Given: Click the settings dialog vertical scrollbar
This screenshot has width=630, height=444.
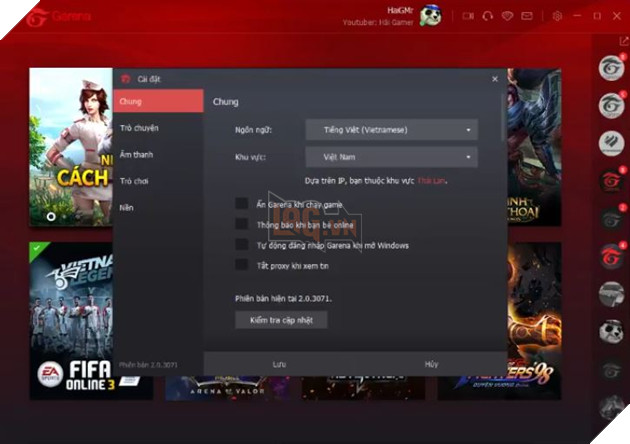Looking at the screenshot, I should pyautogui.click(x=503, y=117).
